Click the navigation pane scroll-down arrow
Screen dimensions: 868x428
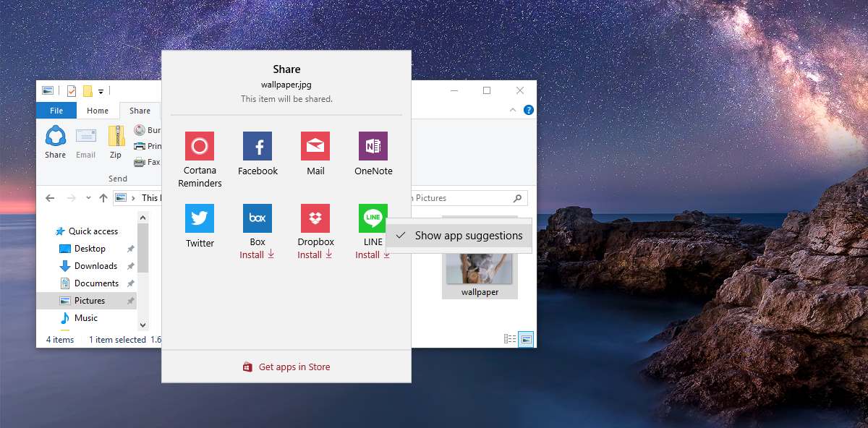point(142,325)
